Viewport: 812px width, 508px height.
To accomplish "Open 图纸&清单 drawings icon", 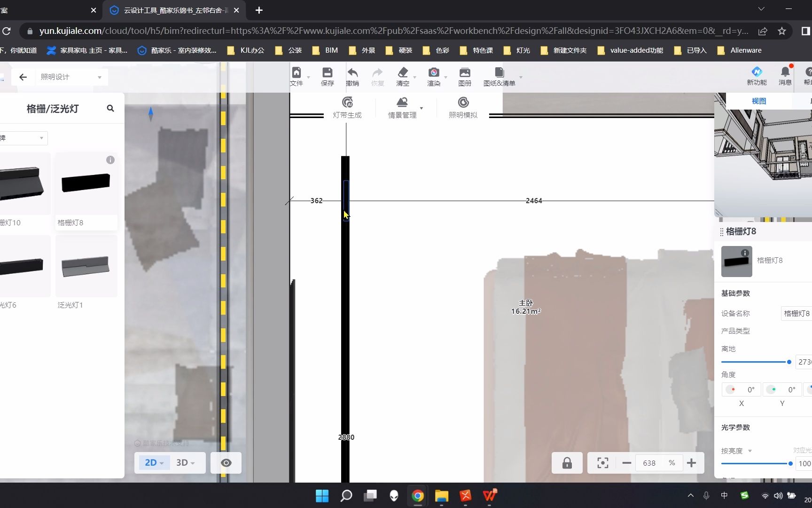I will pos(499,72).
